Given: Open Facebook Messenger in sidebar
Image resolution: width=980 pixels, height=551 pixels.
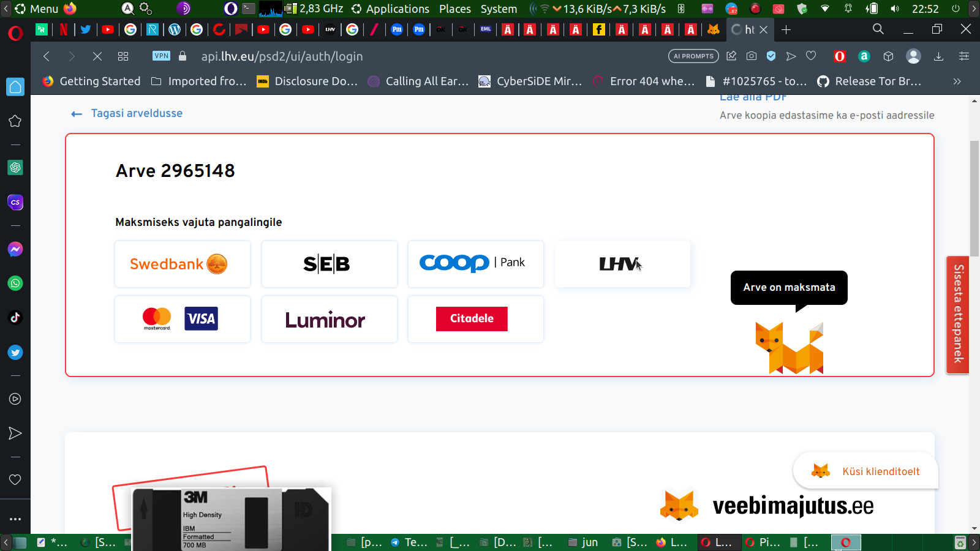Looking at the screenshot, I should point(15,249).
